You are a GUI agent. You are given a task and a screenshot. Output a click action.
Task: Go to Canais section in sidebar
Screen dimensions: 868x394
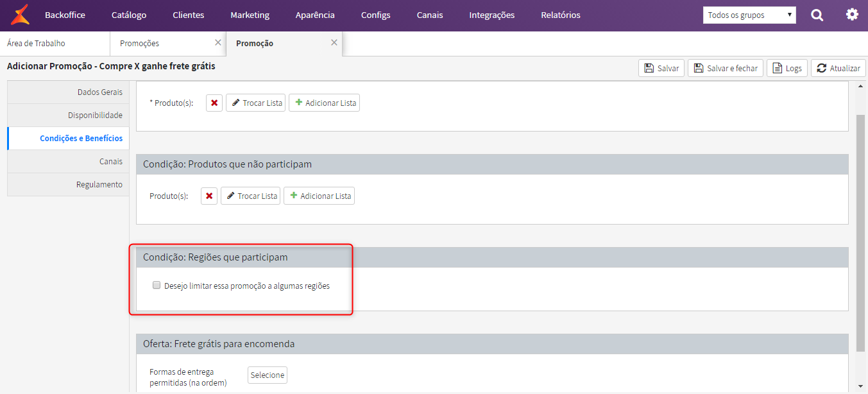click(x=68, y=161)
